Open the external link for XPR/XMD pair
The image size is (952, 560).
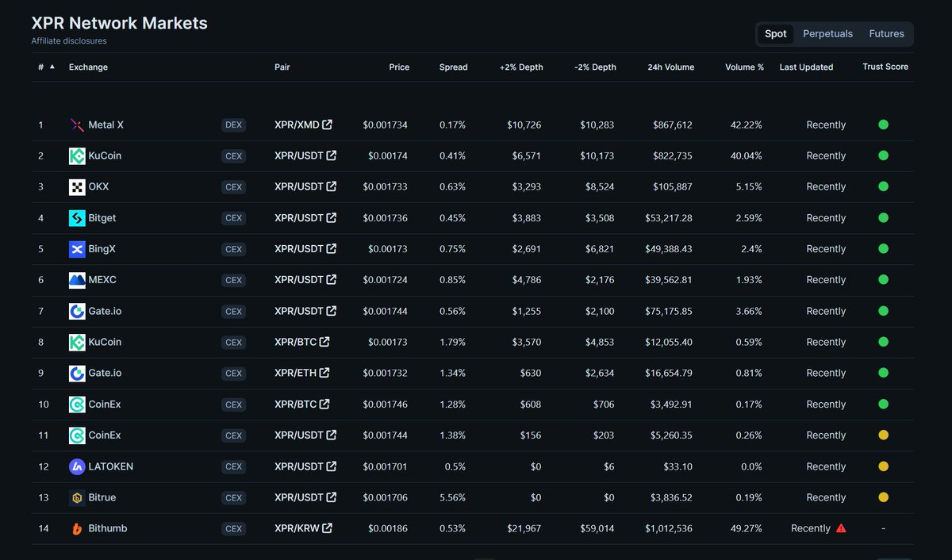coord(325,125)
